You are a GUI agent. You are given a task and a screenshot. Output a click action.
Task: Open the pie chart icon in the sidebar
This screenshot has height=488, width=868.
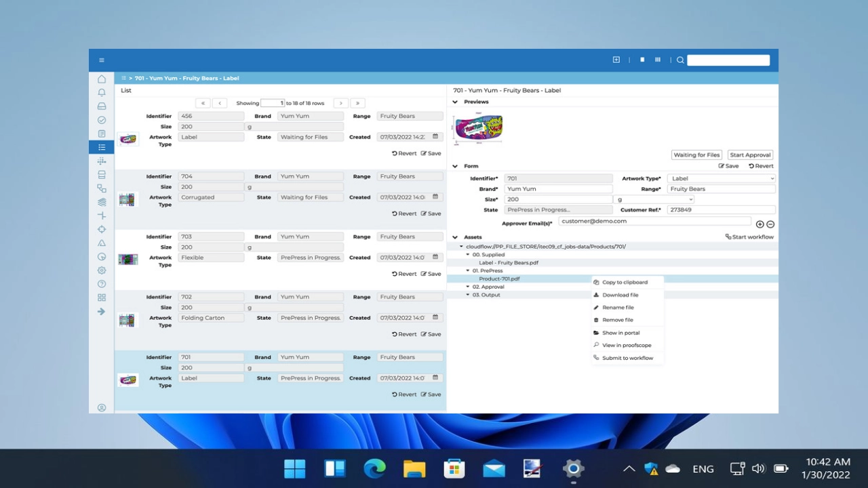click(x=102, y=257)
